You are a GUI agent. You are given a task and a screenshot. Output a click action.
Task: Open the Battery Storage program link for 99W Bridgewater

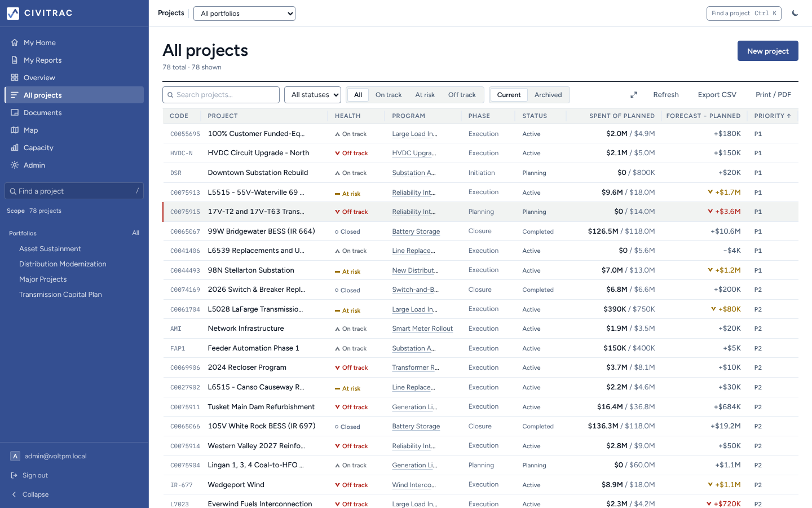416,231
